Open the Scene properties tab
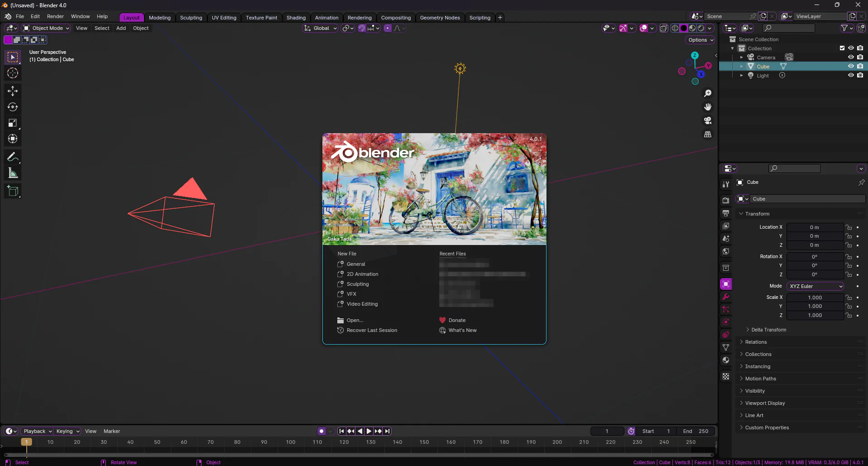 coord(726,238)
